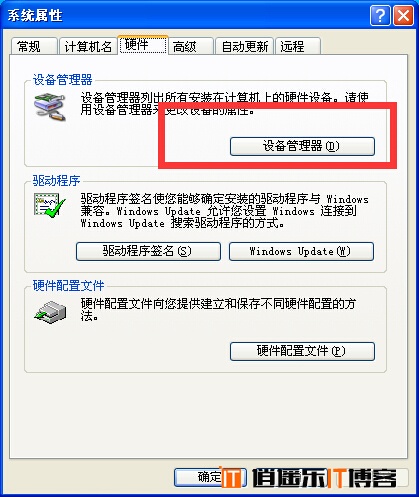This screenshot has width=419, height=497.
Task: Confirm with the 确定 button
Action: tap(210, 477)
